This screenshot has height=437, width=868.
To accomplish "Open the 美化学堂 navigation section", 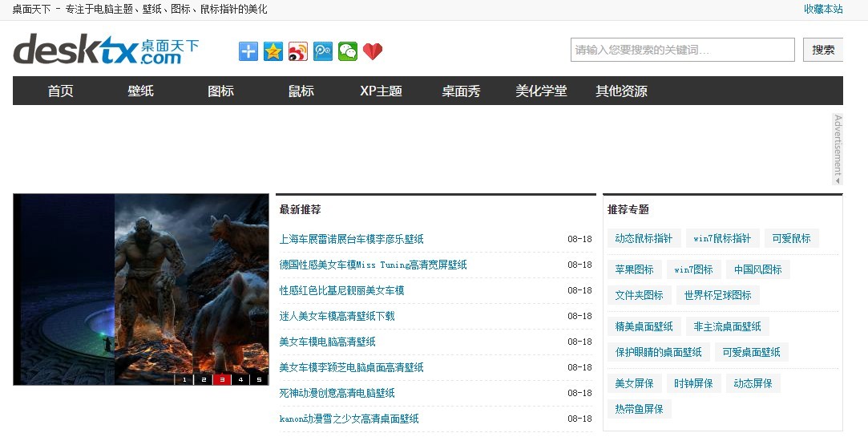I will (541, 91).
